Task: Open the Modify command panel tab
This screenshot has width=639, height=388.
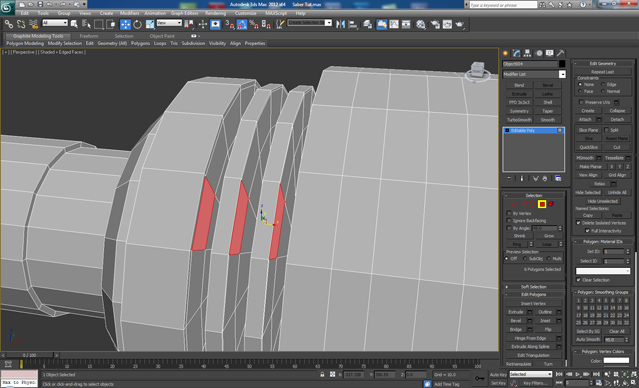Action: click(x=517, y=53)
